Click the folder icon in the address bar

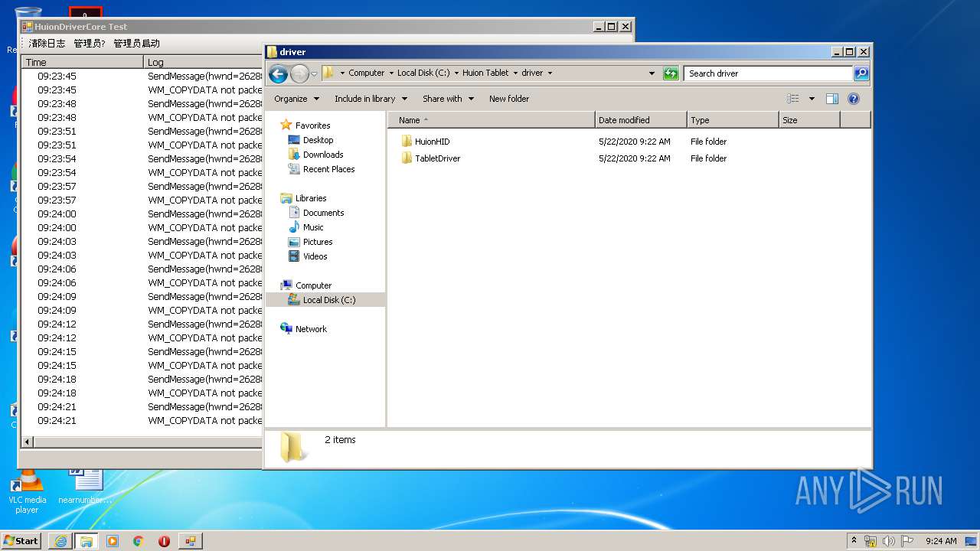[x=328, y=73]
